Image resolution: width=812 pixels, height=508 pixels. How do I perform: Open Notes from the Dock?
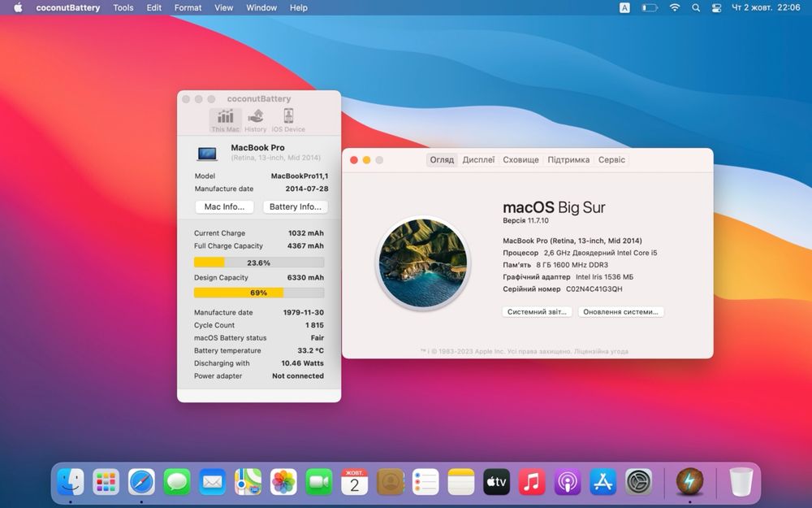(x=461, y=482)
